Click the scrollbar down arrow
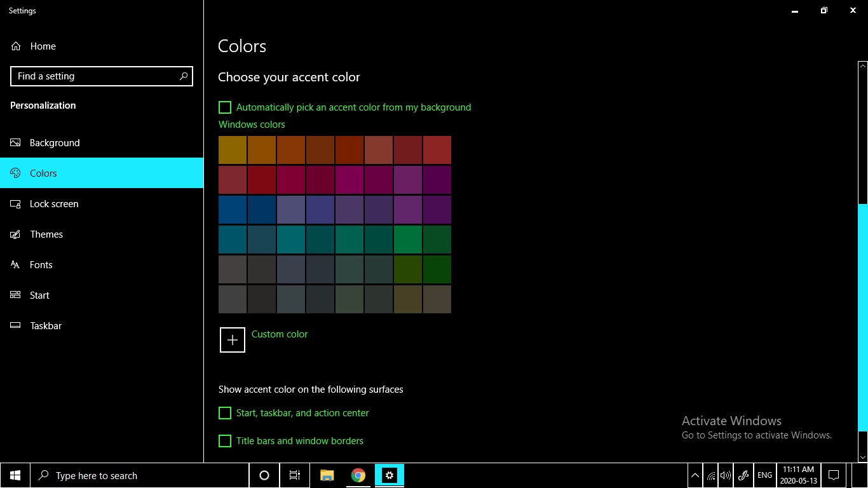The width and height of the screenshot is (868, 488). tap(862, 457)
